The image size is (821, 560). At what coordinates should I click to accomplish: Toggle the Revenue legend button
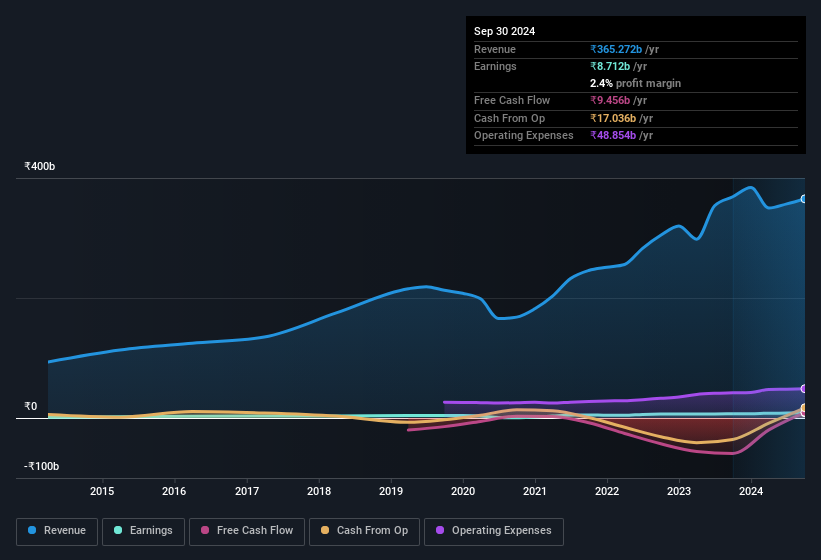tap(57, 531)
